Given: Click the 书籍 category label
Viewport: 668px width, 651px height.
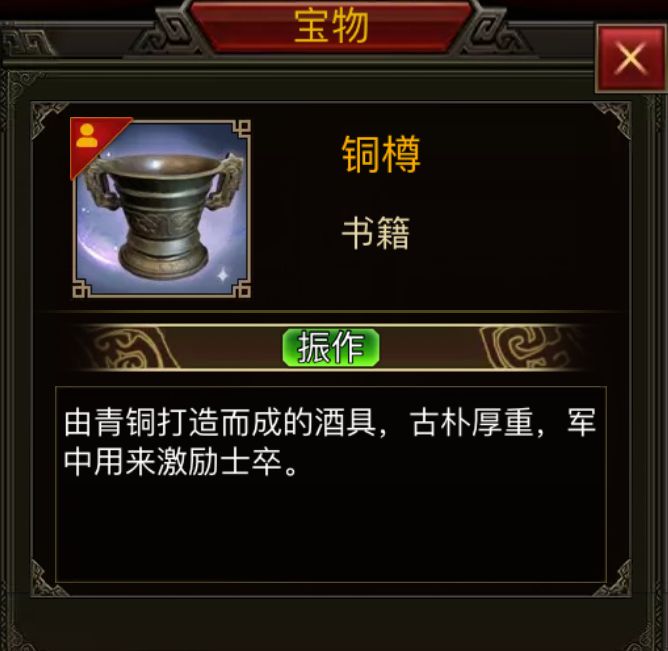Looking at the screenshot, I should [x=375, y=233].
